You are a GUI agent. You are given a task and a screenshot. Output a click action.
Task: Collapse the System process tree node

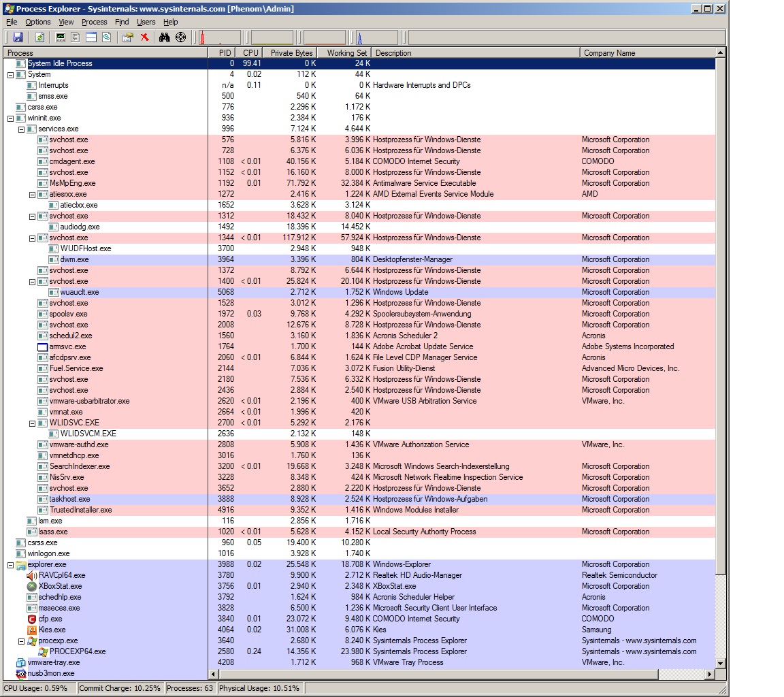point(10,75)
